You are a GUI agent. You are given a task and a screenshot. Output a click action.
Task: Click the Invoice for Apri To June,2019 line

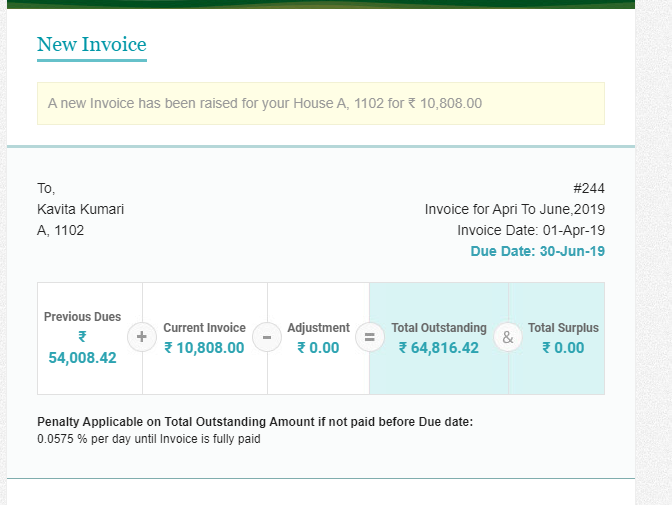(x=514, y=209)
